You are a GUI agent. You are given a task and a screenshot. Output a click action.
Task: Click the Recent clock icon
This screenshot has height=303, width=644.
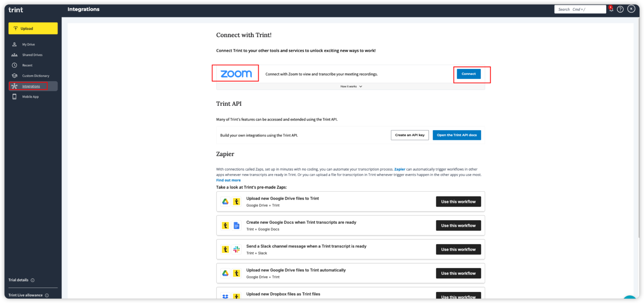[x=14, y=65]
